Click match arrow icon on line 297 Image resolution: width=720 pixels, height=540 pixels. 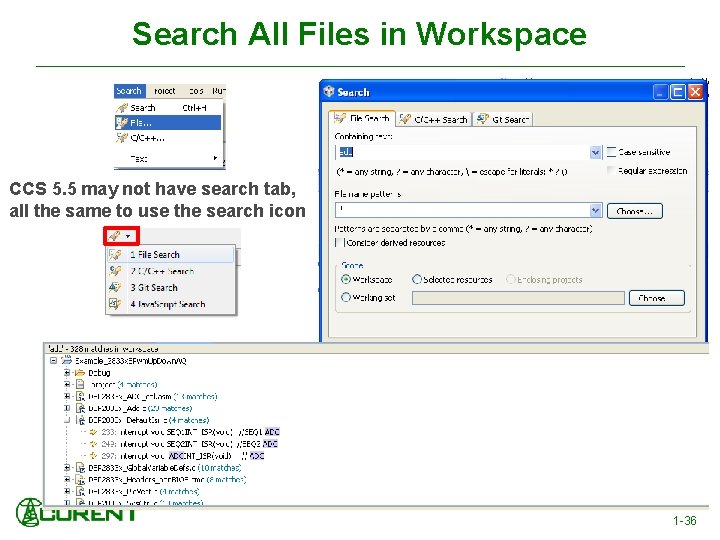click(x=93, y=456)
